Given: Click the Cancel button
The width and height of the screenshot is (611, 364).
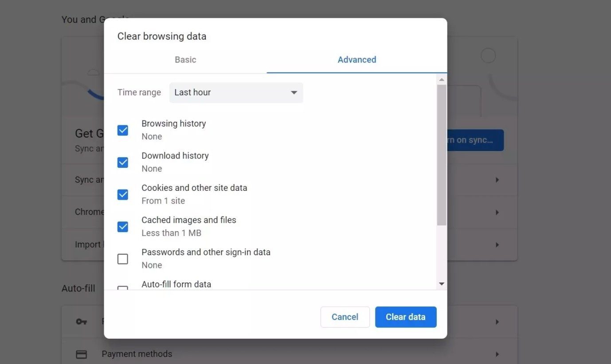Looking at the screenshot, I should [x=345, y=317].
